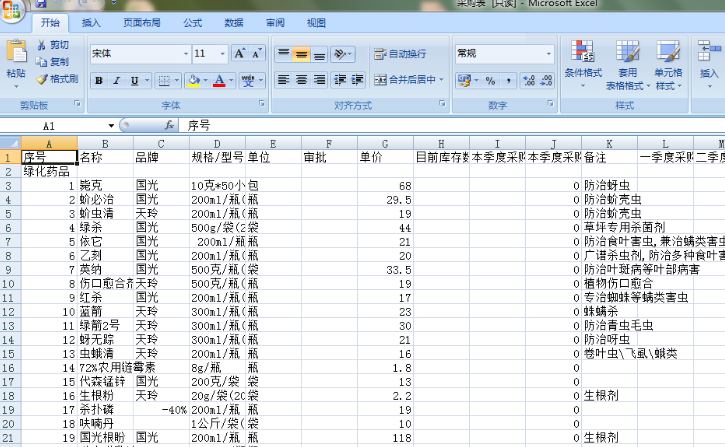The image size is (725, 447).
Task: Switch to the 开始 (Home) tab
Action: [50, 23]
